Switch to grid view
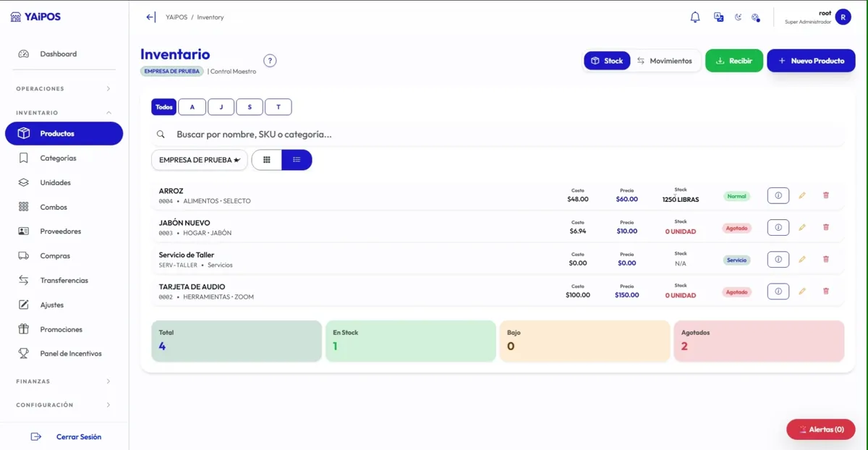Image resolution: width=868 pixels, height=450 pixels. (x=267, y=160)
